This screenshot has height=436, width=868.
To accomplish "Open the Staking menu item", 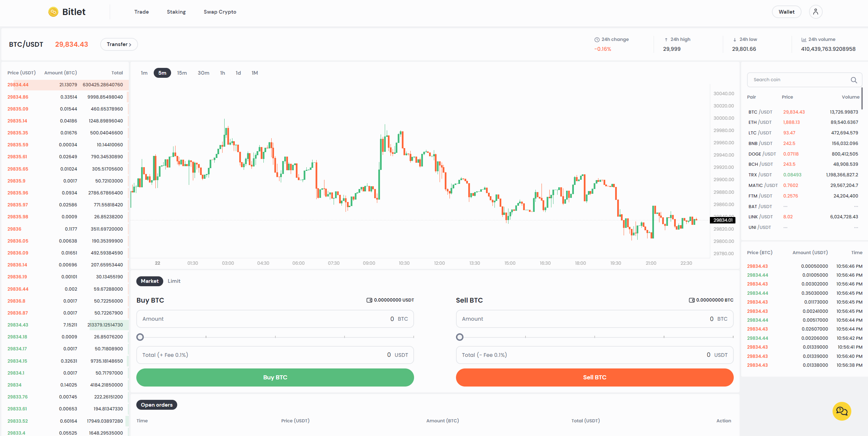I will click(x=176, y=12).
